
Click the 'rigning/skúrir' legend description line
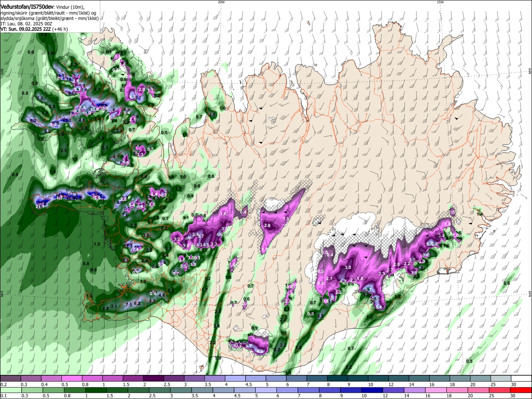tap(48, 13)
